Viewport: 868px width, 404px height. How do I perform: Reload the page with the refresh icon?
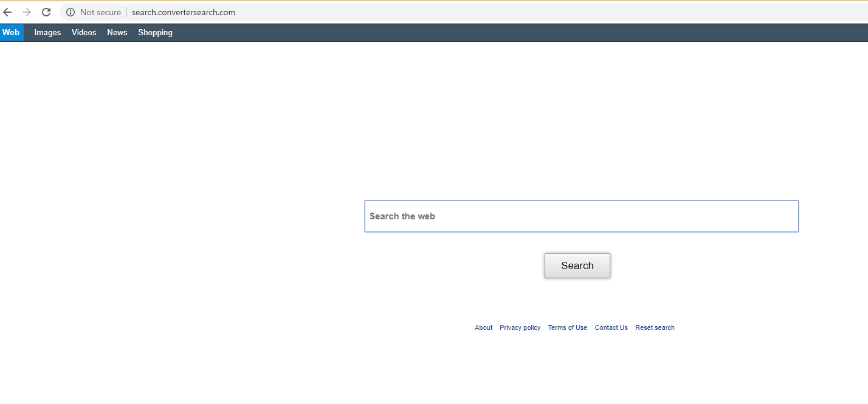[x=46, y=12]
